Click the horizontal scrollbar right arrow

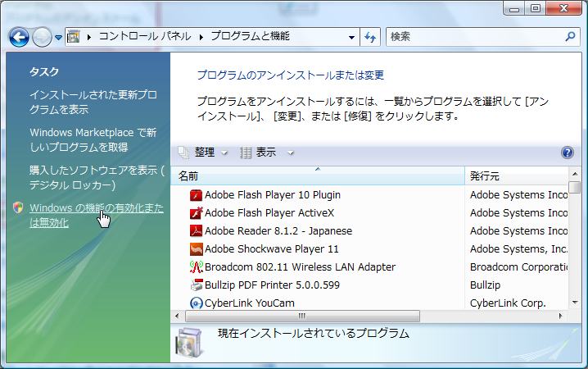click(561, 316)
